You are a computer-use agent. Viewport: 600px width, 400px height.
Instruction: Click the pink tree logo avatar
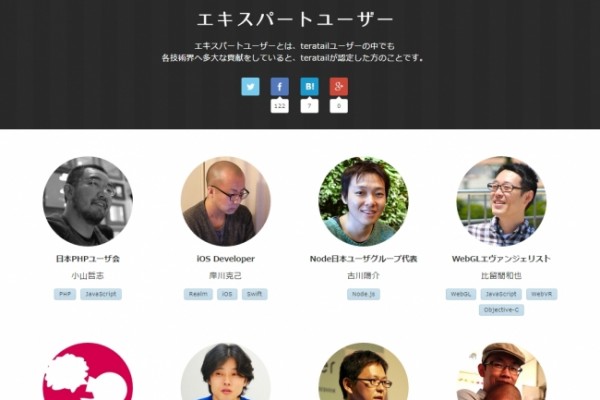pyautogui.click(x=88, y=371)
